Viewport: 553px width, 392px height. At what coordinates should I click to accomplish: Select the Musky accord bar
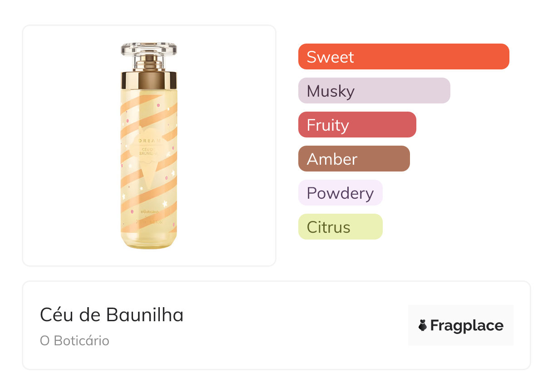[x=374, y=91]
